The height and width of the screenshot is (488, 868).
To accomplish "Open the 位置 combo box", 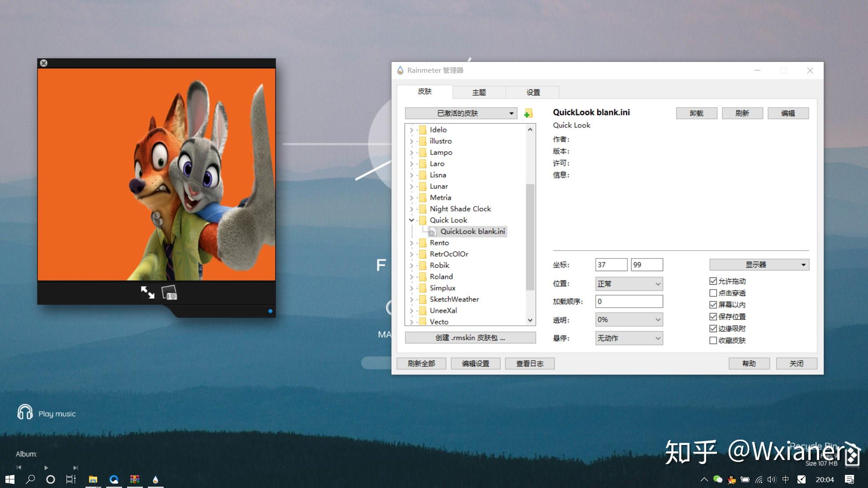I will [x=629, y=284].
